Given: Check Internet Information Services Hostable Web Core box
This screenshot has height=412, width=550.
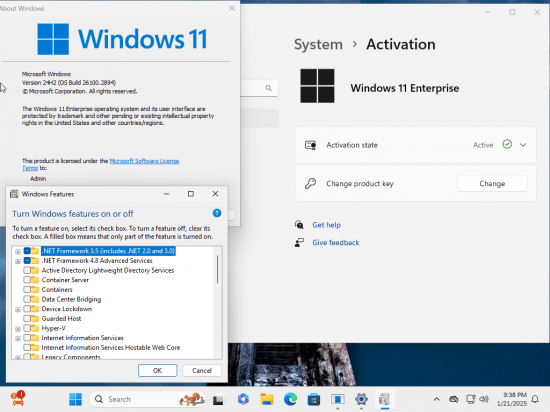Looking at the screenshot, I should point(27,347).
